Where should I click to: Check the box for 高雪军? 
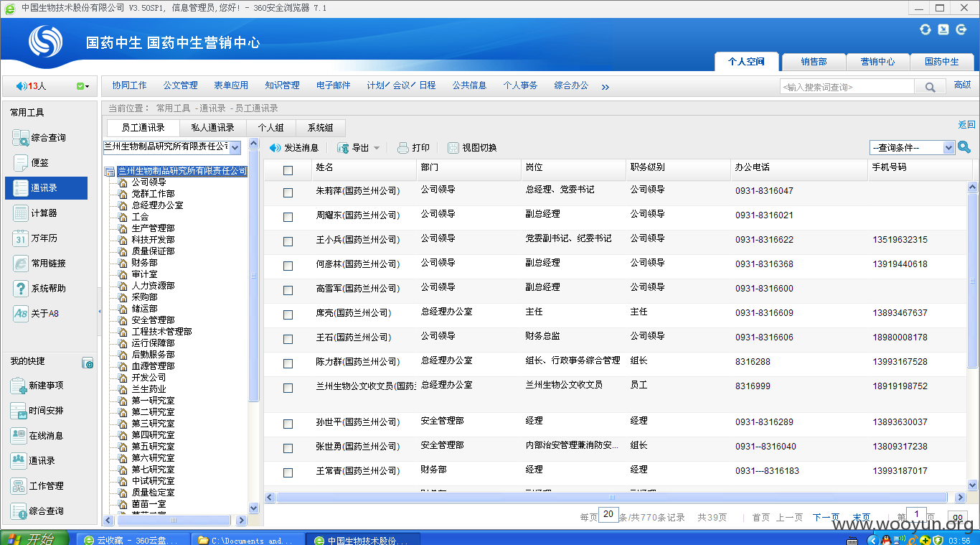pyautogui.click(x=288, y=290)
